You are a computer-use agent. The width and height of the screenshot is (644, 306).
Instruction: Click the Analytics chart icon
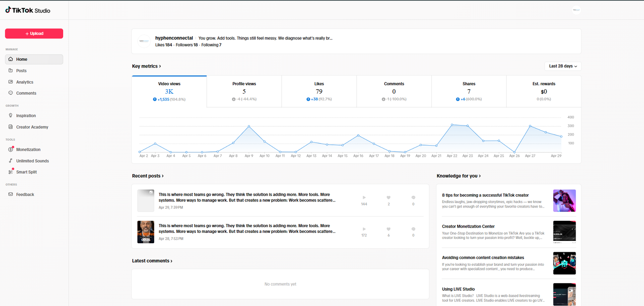11,82
